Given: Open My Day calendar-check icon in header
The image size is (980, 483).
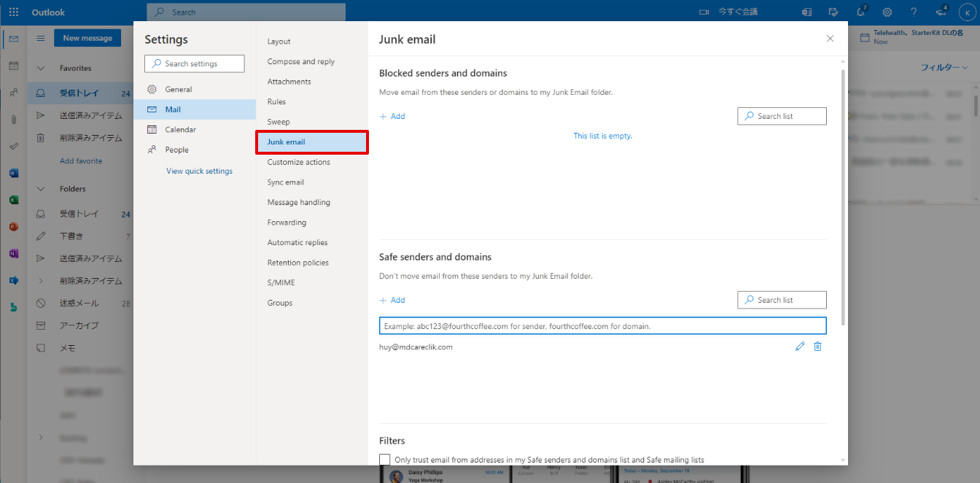Looking at the screenshot, I should coord(833,12).
